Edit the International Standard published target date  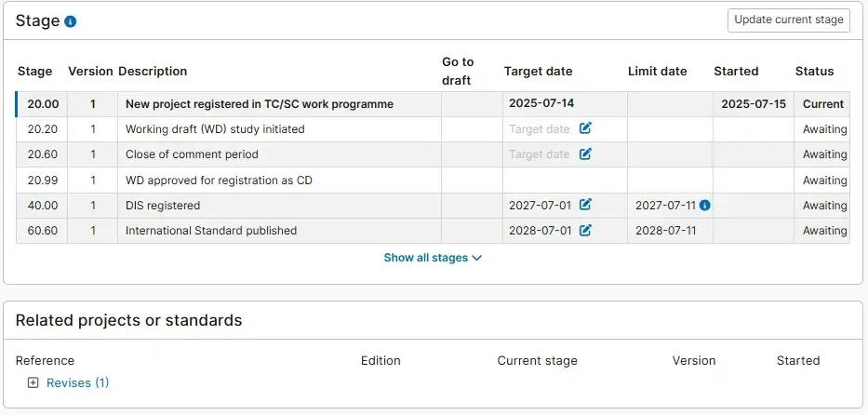[x=585, y=230]
